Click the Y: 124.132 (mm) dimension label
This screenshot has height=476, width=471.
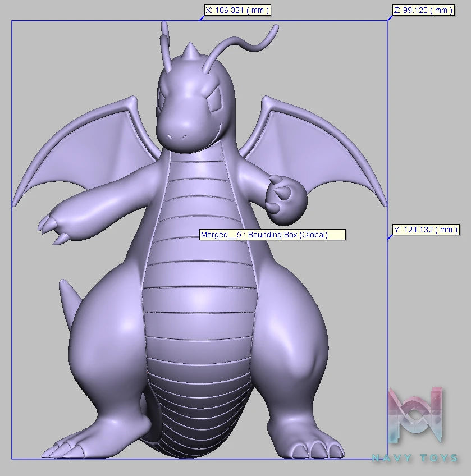click(x=426, y=230)
